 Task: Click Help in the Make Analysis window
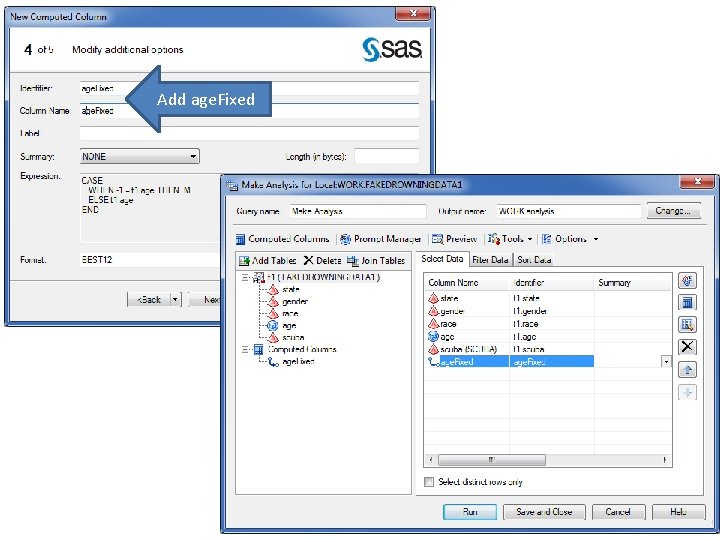tap(678, 512)
